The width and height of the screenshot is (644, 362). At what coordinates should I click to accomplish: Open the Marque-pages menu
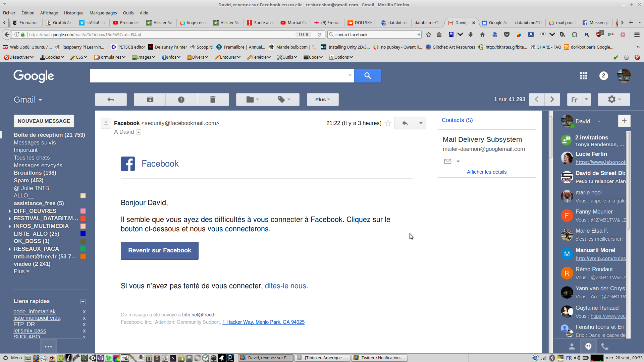(103, 13)
